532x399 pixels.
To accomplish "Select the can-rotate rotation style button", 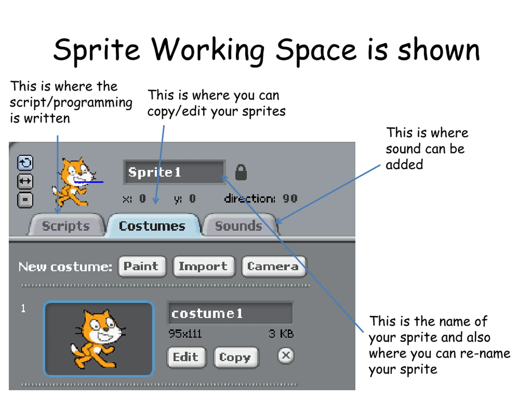I will pyautogui.click(x=25, y=163).
